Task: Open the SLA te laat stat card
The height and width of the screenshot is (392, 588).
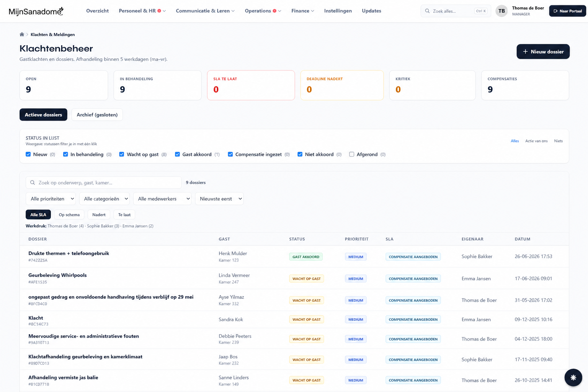Action: tap(251, 85)
